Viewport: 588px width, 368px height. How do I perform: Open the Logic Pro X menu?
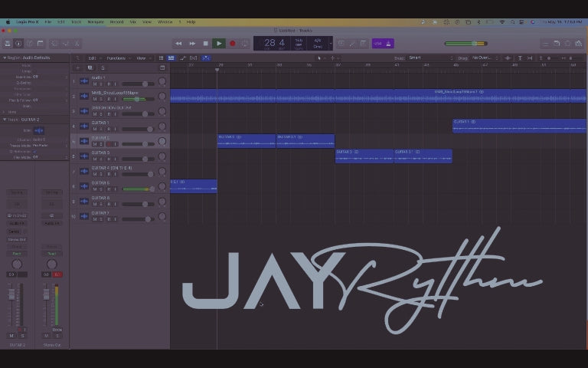[27, 22]
